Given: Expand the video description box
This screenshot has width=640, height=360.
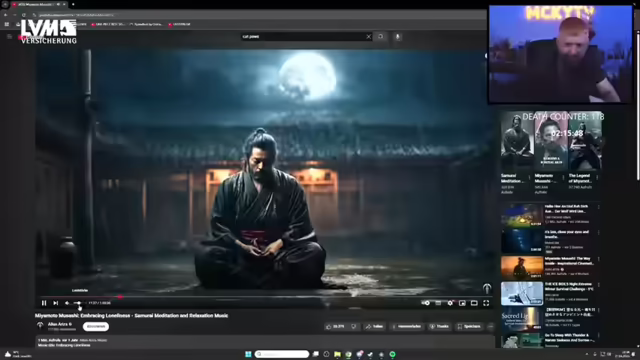Looking at the screenshot, I should pos(265,342).
